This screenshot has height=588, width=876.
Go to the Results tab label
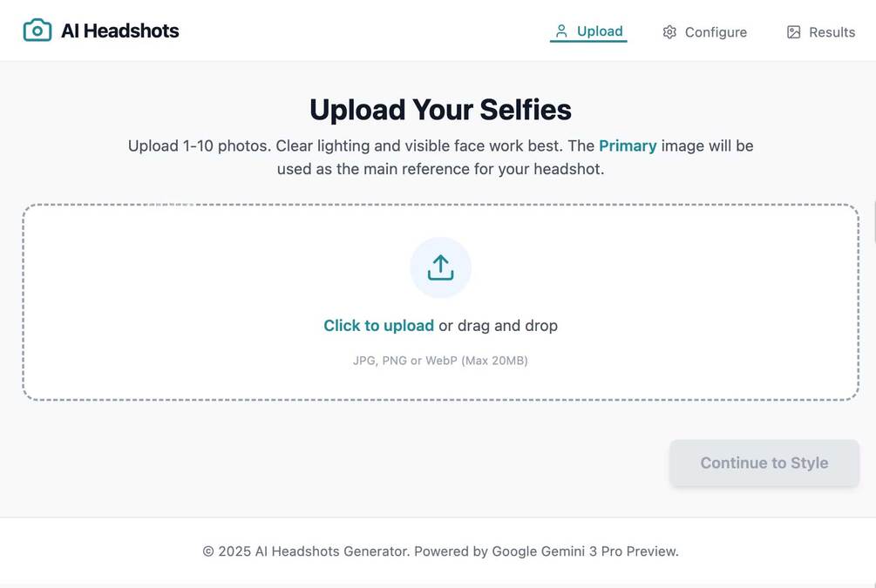pos(832,32)
